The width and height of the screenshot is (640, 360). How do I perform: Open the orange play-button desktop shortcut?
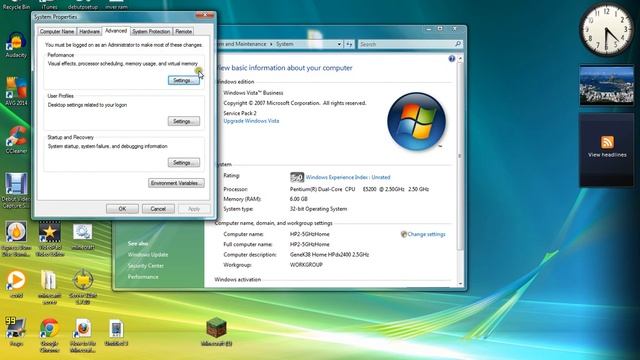coord(16,284)
